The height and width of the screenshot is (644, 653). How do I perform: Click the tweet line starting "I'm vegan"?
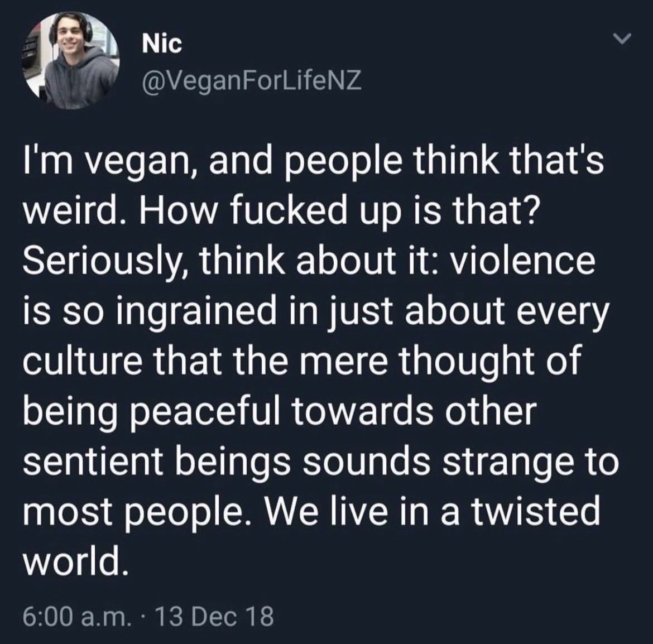click(313, 162)
